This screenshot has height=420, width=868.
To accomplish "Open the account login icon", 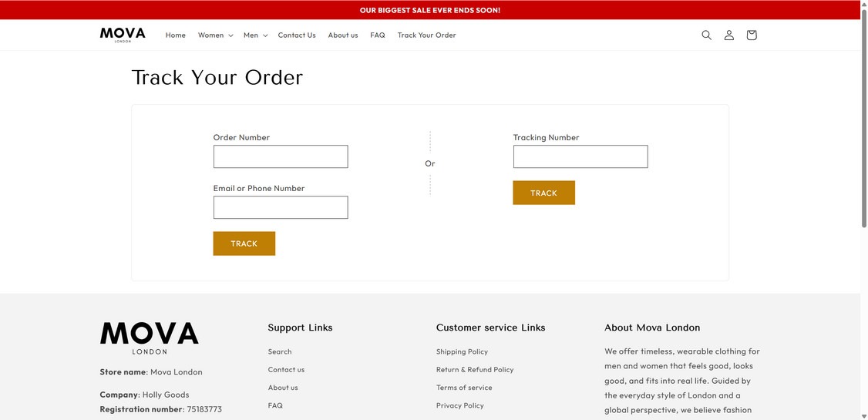I will (x=729, y=35).
